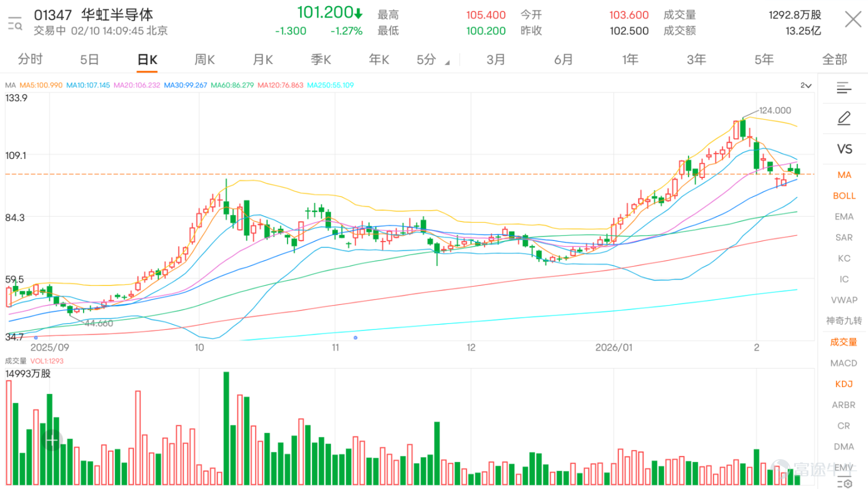868x489 pixels.
Task: Toggle the VWAP indicator
Action: pyautogui.click(x=844, y=300)
